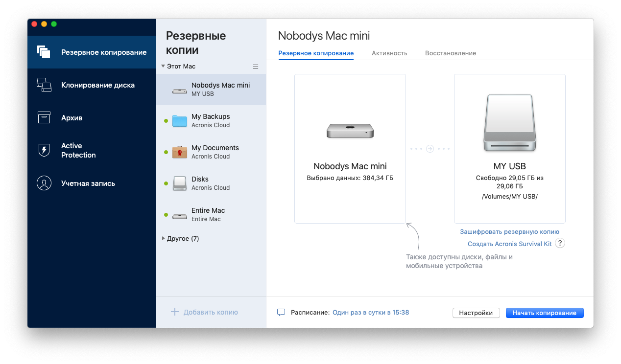Screen dimensions: 621x364
Task: Click the Настройки button
Action: click(x=476, y=313)
